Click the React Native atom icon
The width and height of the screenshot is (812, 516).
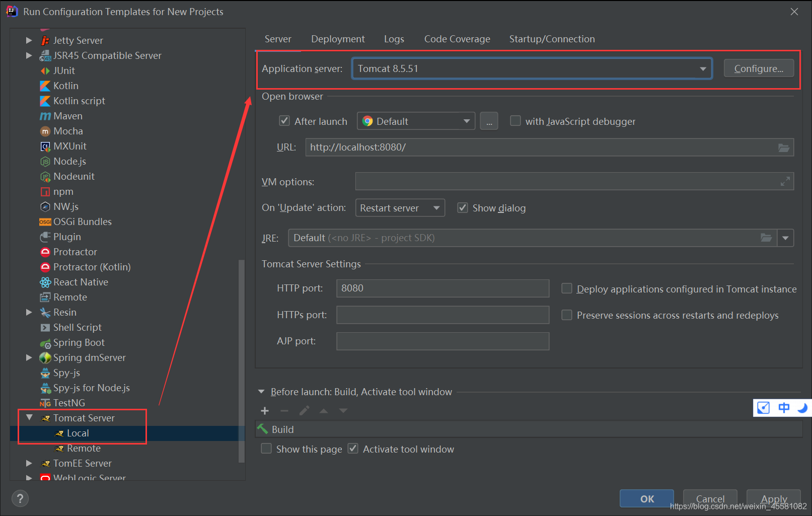point(45,282)
